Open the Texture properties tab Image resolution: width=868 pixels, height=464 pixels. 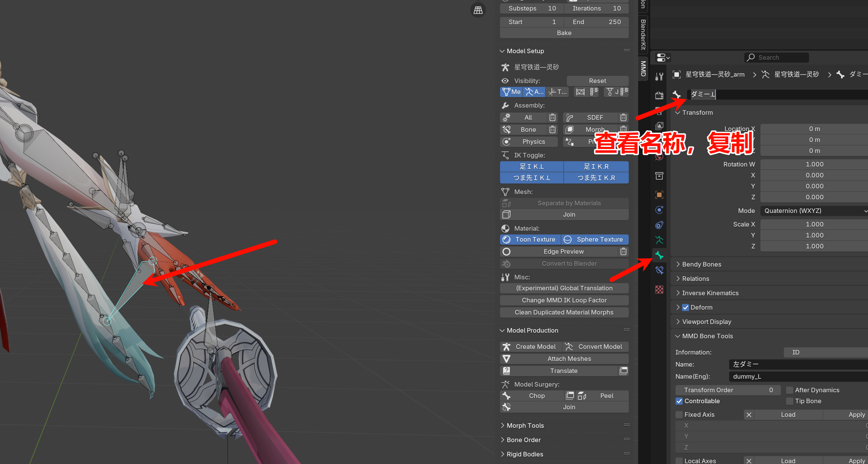tap(659, 290)
